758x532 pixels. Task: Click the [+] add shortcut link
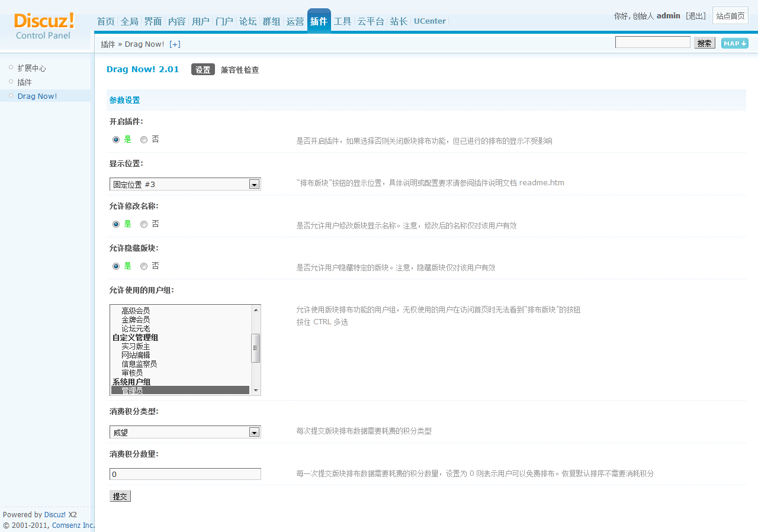(175, 44)
